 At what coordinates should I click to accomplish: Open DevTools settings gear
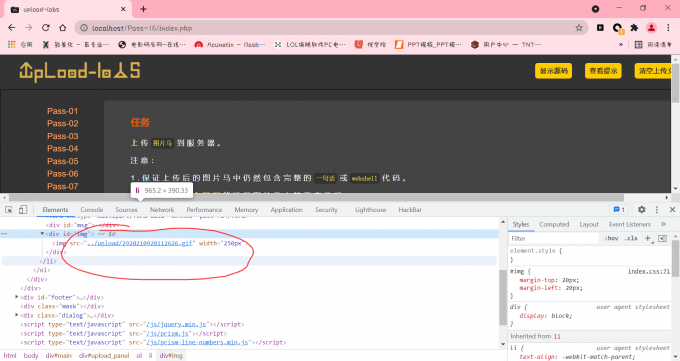[x=641, y=210]
